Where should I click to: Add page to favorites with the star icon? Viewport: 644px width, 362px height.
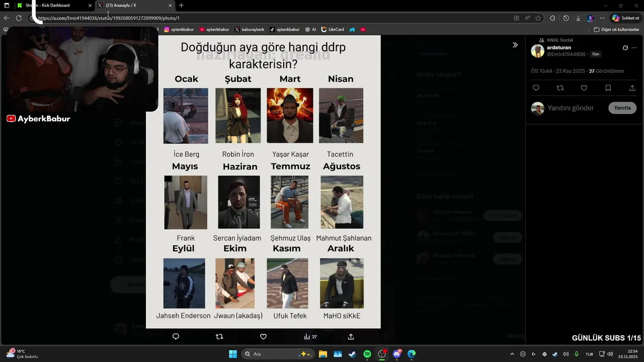pos(538,18)
